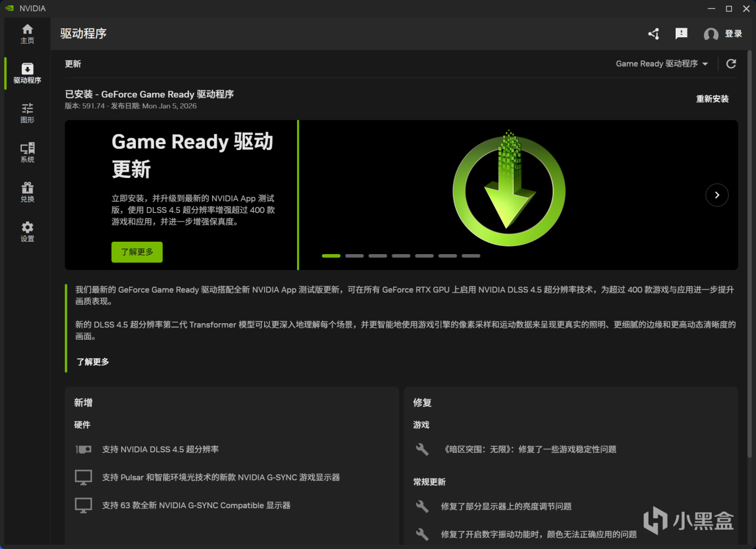Click the NVIDIA logo in title bar

8,8
